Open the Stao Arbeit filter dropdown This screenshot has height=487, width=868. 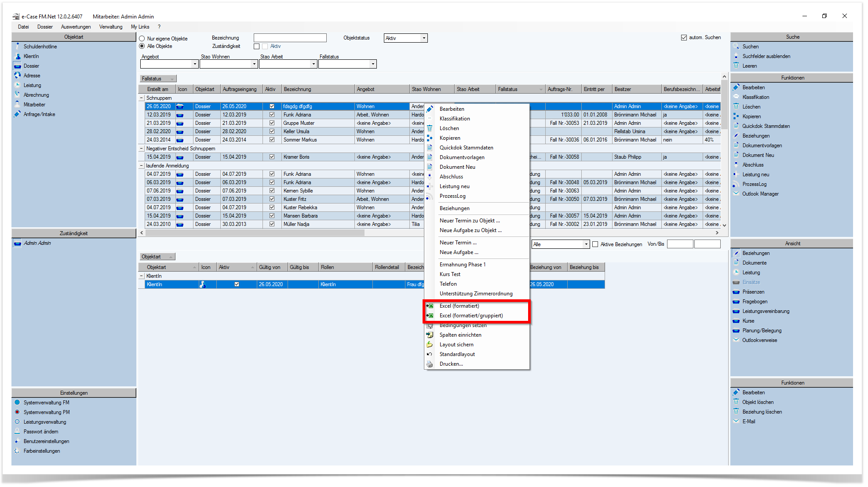pos(314,64)
